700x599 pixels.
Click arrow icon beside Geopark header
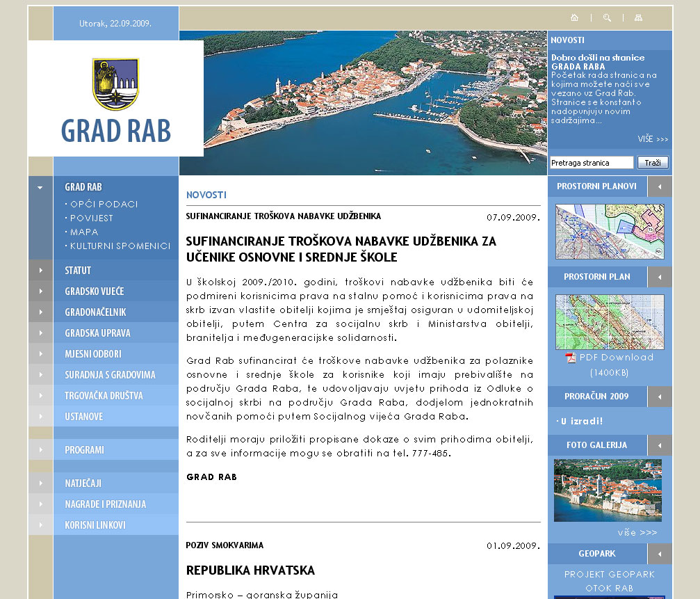pos(660,554)
